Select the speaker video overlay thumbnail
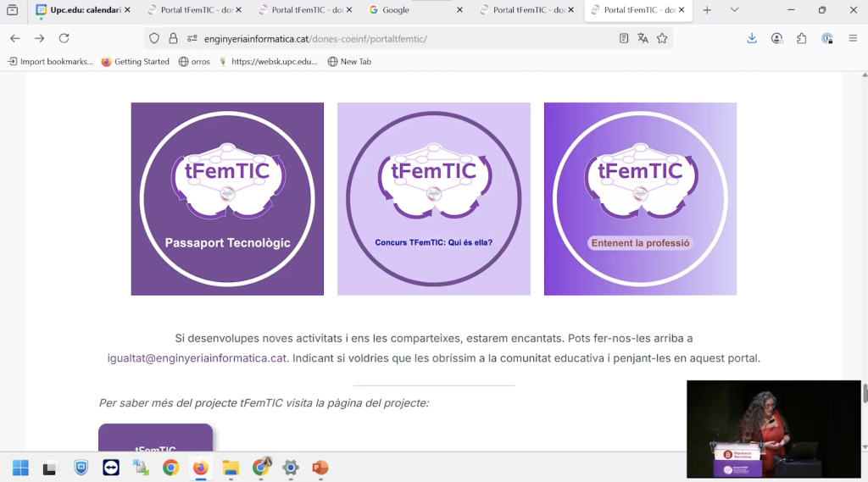 point(774,429)
